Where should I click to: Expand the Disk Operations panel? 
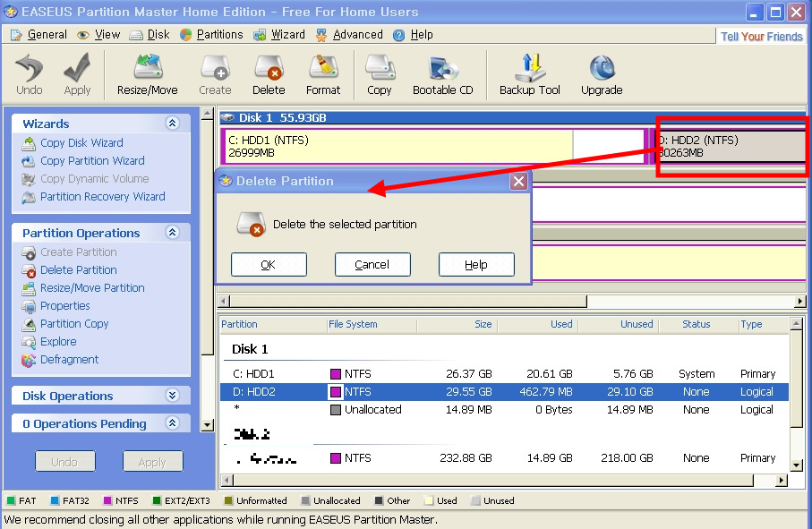click(173, 396)
